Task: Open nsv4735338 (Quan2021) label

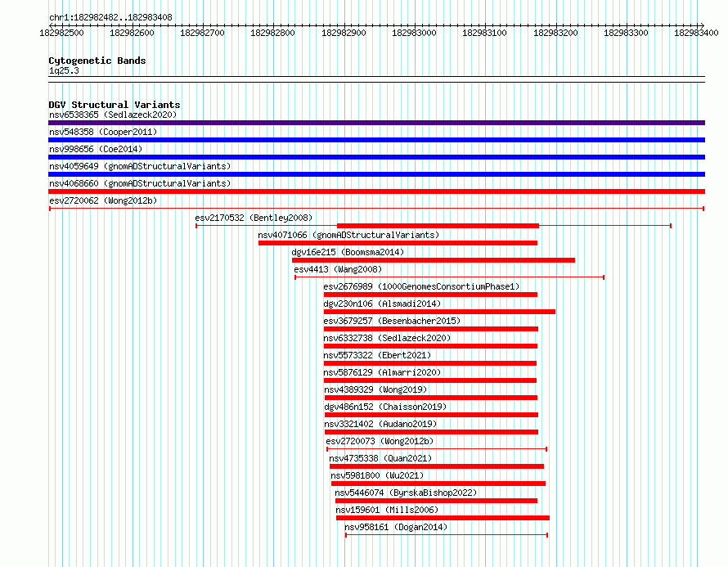Action: (x=380, y=458)
